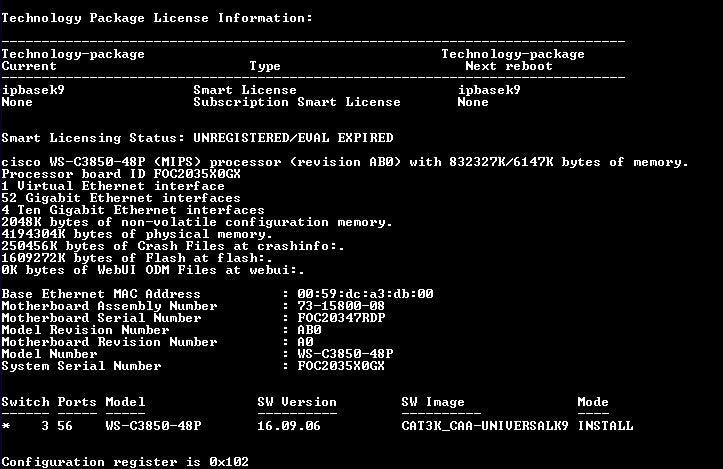723x469 pixels.
Task: Click 'Processor board ID FOC2035X0GX' line
Action: [121, 174]
